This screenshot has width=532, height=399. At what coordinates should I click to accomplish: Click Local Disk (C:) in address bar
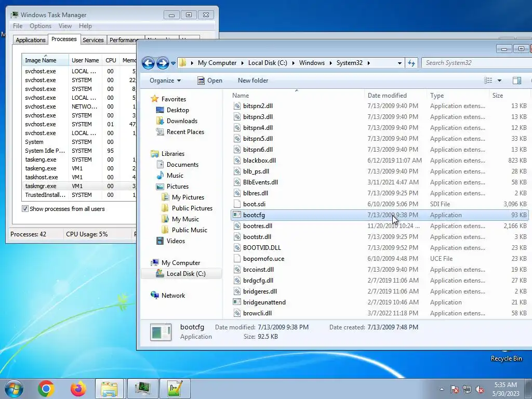[x=268, y=63]
